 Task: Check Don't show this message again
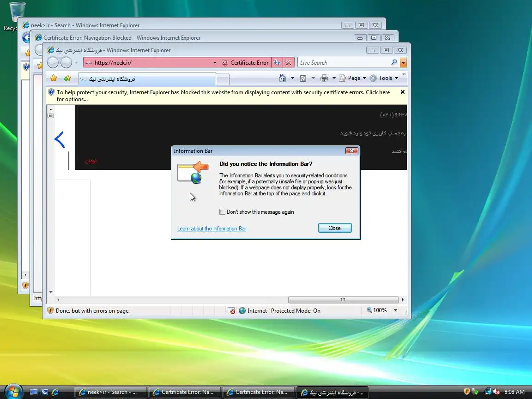[222, 212]
